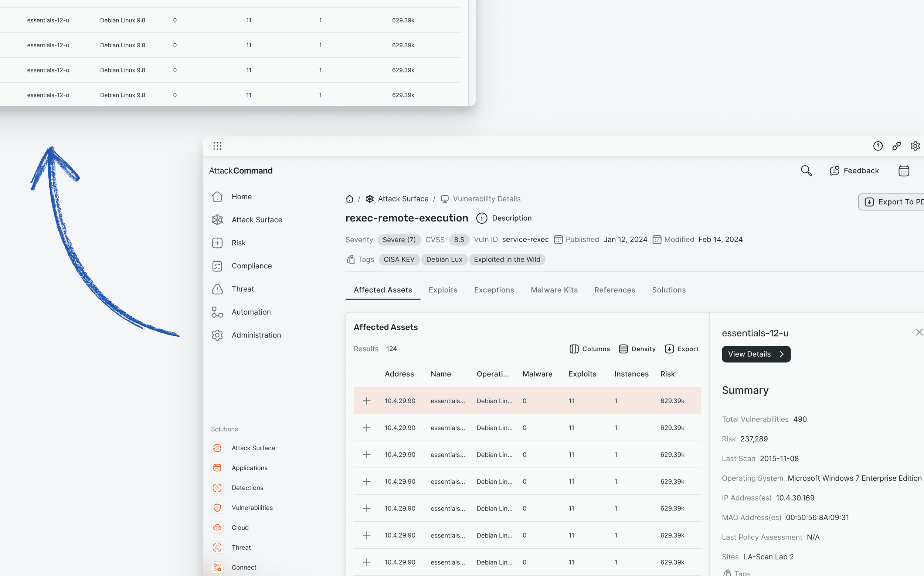
Task: Click the calendar icon beside Feedback
Action: (903, 171)
